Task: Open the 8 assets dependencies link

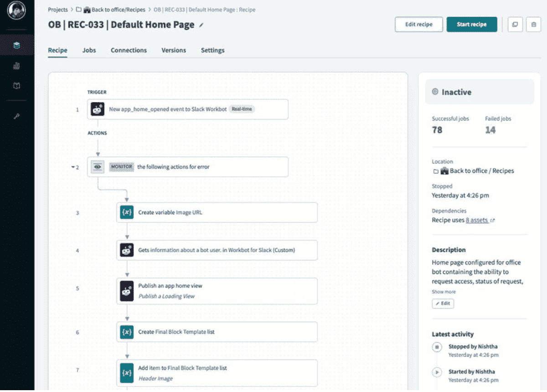Action: (477, 220)
